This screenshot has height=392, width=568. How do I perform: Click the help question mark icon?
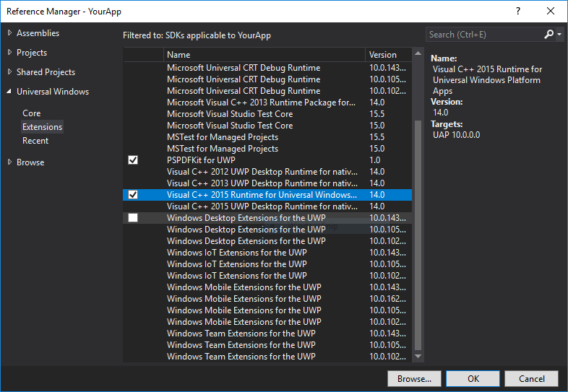(x=518, y=11)
